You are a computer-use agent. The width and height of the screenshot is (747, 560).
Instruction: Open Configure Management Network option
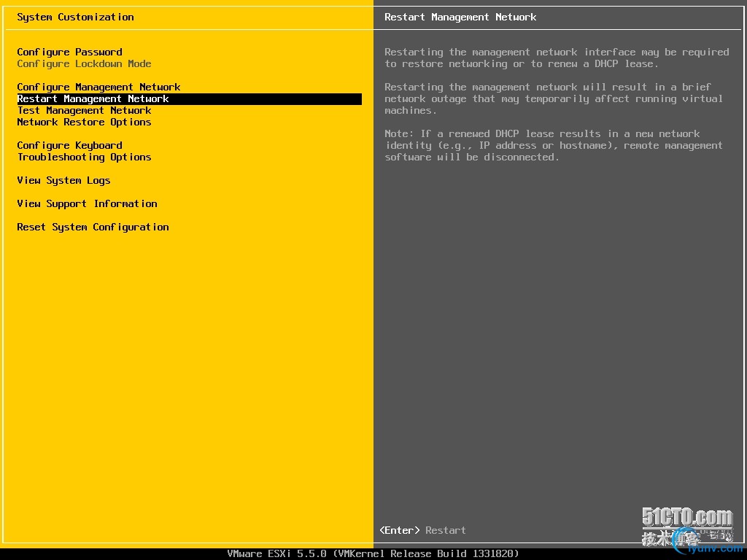click(x=98, y=87)
